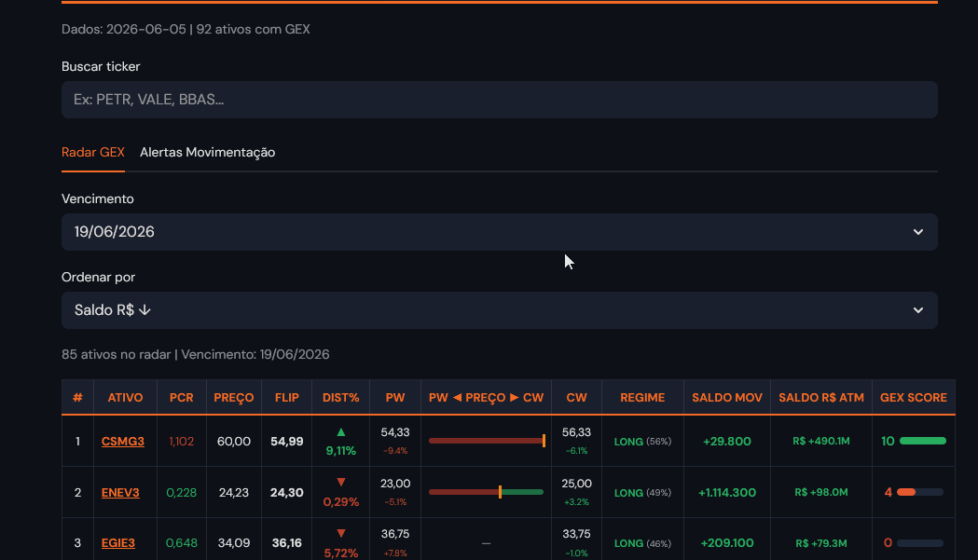Click the +209.100 saldo mov value

pos(727,543)
